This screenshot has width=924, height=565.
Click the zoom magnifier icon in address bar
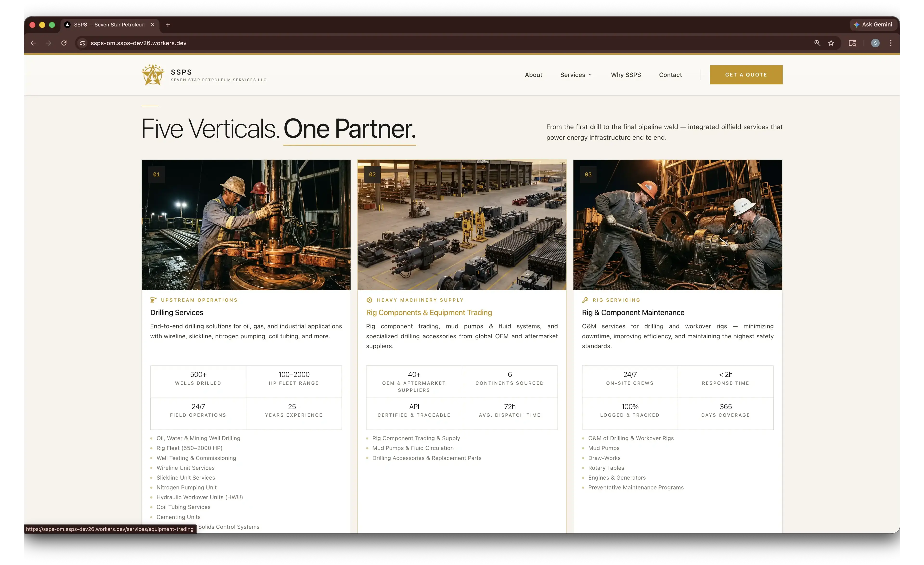click(817, 43)
